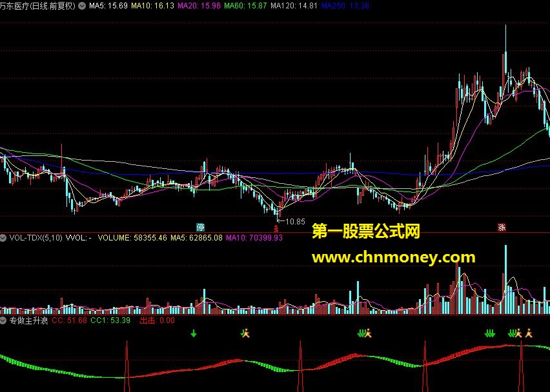
Task: Click the lone green triple-arrow signal
Action: [x=490, y=333]
